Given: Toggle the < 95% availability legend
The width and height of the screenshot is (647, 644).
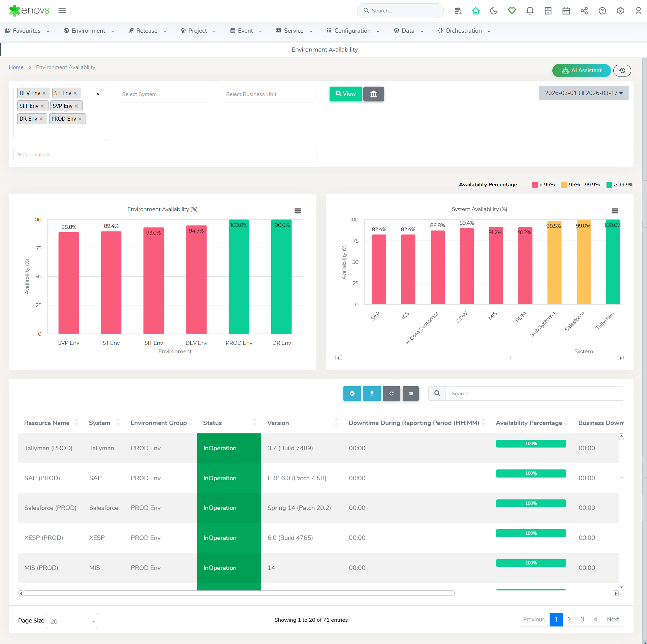Looking at the screenshot, I should [534, 185].
